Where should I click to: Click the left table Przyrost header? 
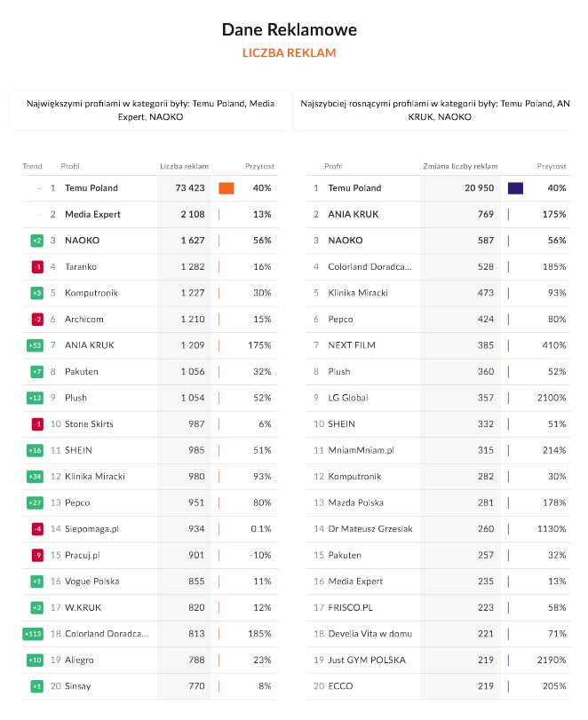click(260, 166)
